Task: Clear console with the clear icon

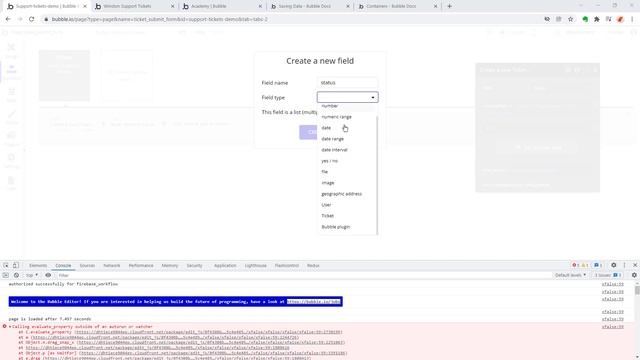Action: [x=16, y=275]
